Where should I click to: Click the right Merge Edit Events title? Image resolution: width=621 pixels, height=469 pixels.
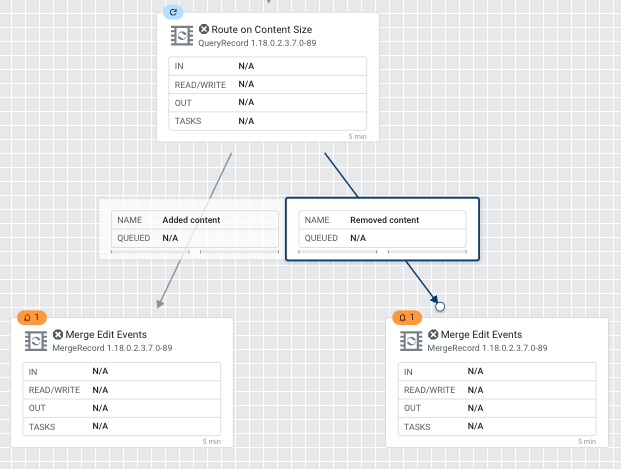coord(481,335)
